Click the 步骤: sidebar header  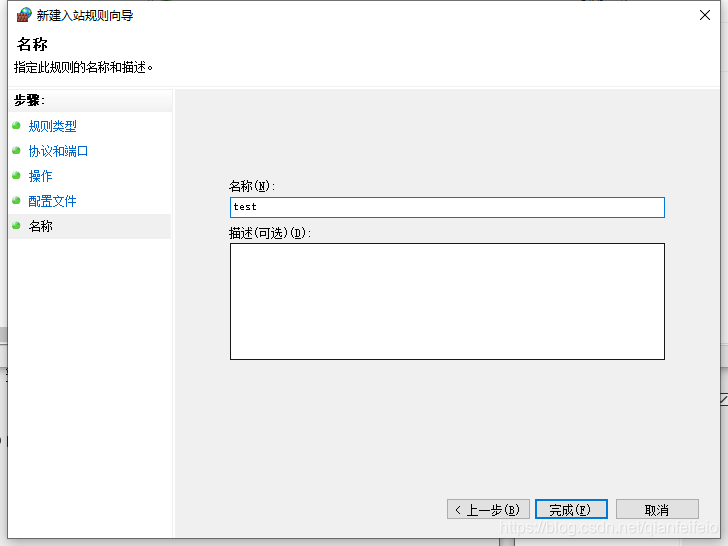pos(29,100)
